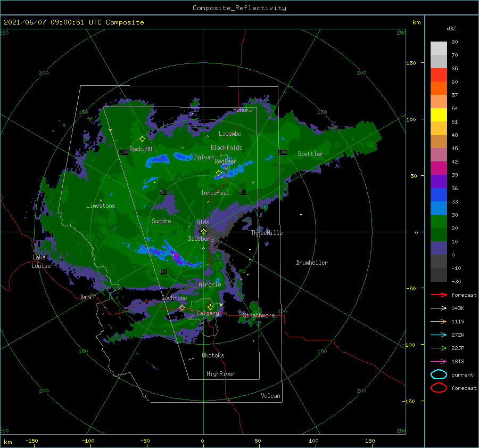Image resolution: width=479 pixels, height=448 pixels.
Task: Click the RockyMH label
Action: click(141, 149)
